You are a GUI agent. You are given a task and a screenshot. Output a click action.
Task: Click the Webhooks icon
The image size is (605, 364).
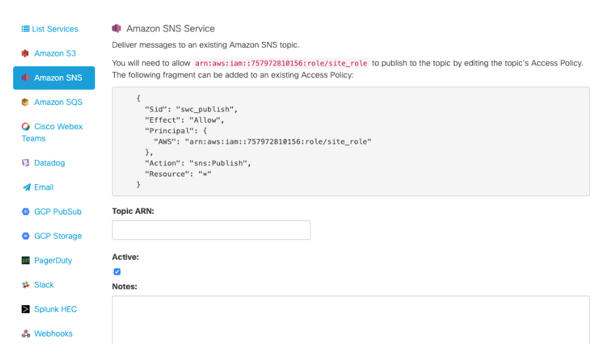pos(26,334)
